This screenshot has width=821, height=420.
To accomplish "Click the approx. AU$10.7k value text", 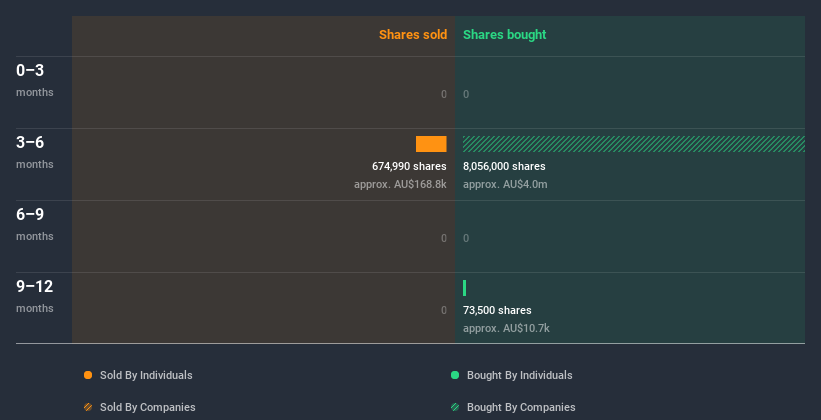I will click(x=506, y=328).
